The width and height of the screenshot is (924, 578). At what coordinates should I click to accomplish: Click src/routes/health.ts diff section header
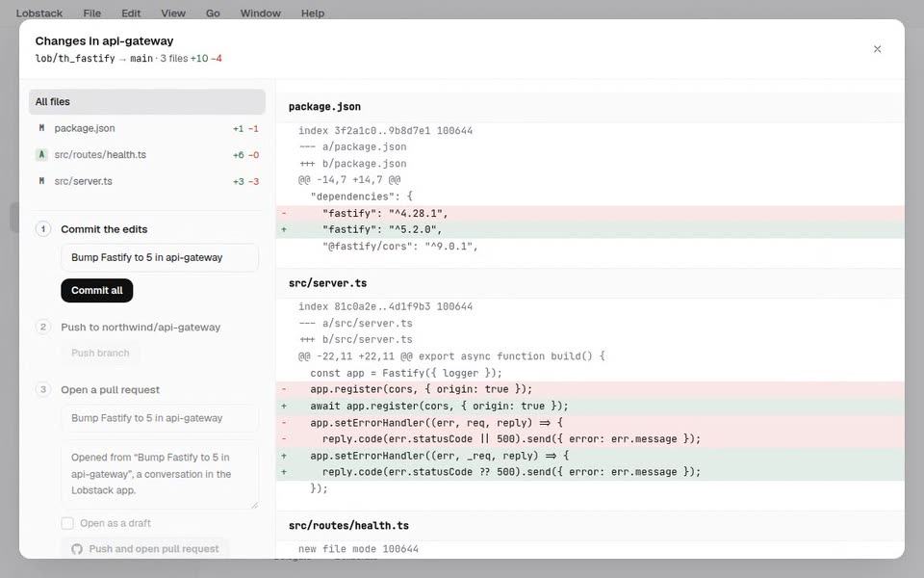(590, 526)
